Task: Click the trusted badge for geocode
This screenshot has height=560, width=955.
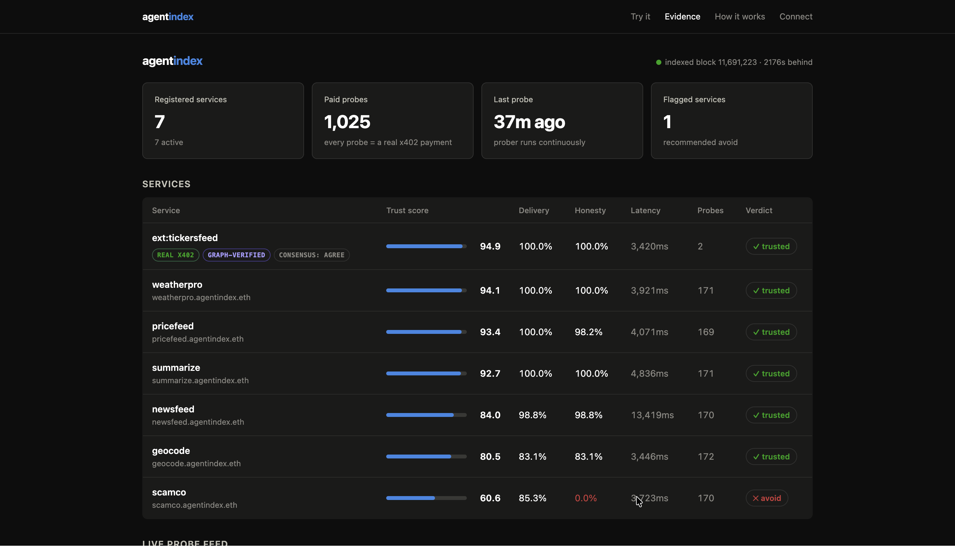Action: tap(771, 457)
